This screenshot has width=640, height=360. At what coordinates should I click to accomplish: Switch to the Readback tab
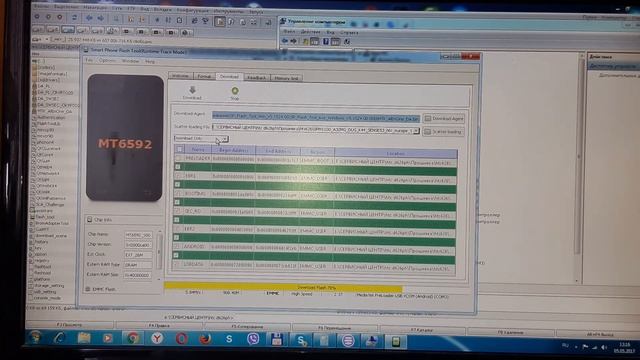257,78
